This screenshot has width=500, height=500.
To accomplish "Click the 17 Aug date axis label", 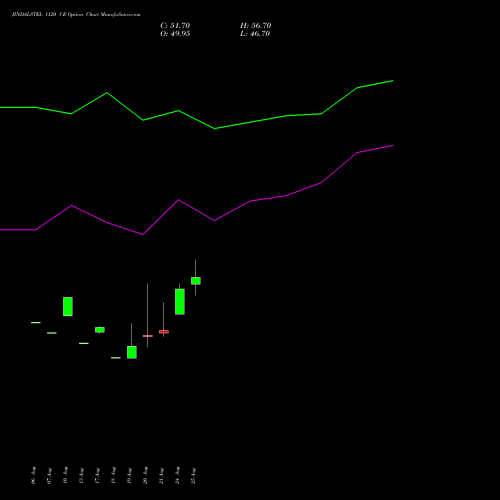I will pos(97,475).
